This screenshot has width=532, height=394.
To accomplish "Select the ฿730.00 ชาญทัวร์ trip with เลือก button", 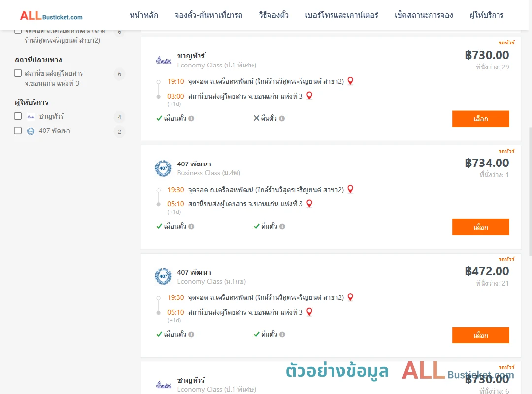I will [x=480, y=119].
